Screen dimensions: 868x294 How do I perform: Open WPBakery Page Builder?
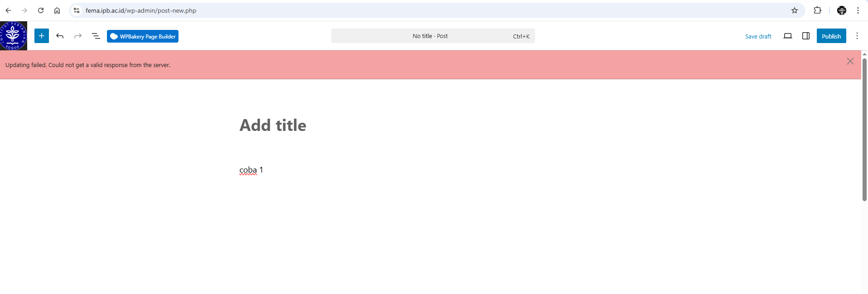click(143, 36)
